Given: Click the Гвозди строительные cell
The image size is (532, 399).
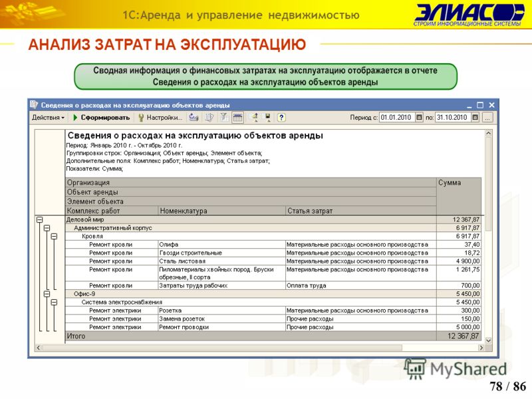Looking at the screenshot, I should 221,253.
